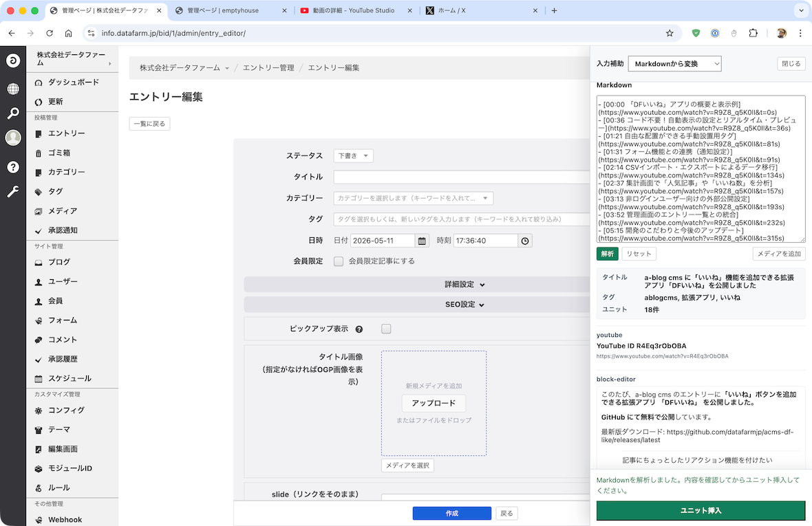Open the ステータス 下書き dropdown

coord(353,155)
